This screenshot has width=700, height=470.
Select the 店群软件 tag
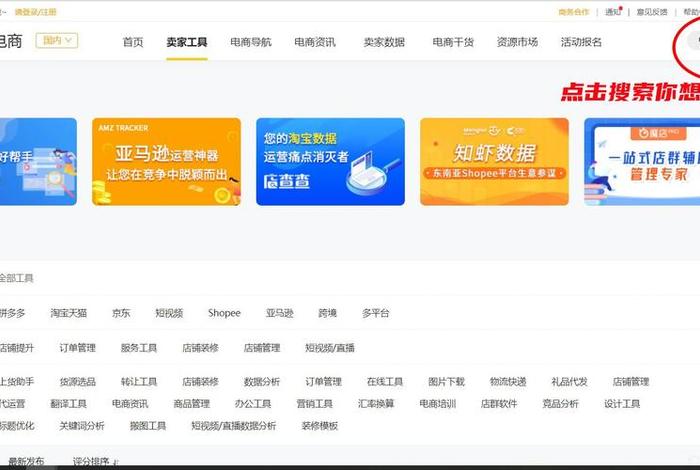point(499,403)
